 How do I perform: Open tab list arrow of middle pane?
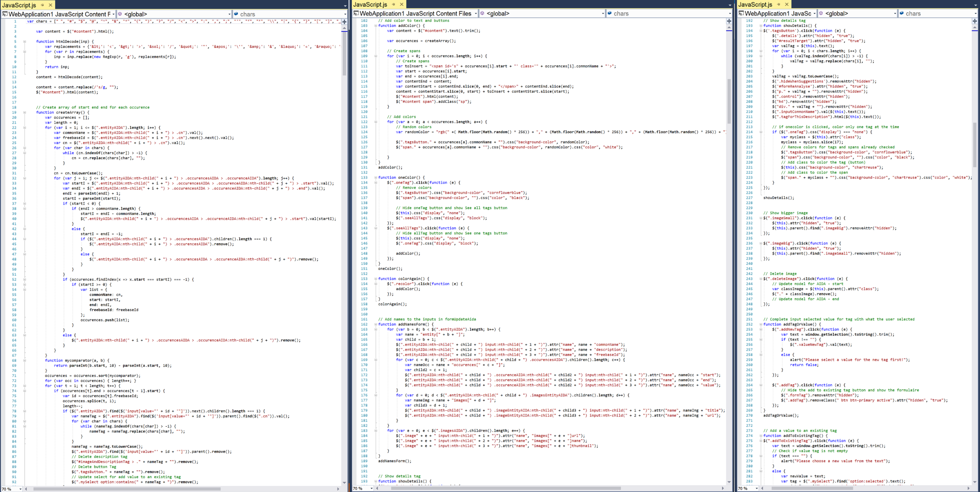(730, 5)
